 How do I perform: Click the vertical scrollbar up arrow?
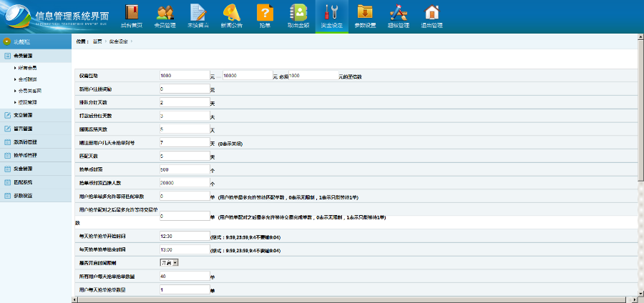tap(640, 37)
